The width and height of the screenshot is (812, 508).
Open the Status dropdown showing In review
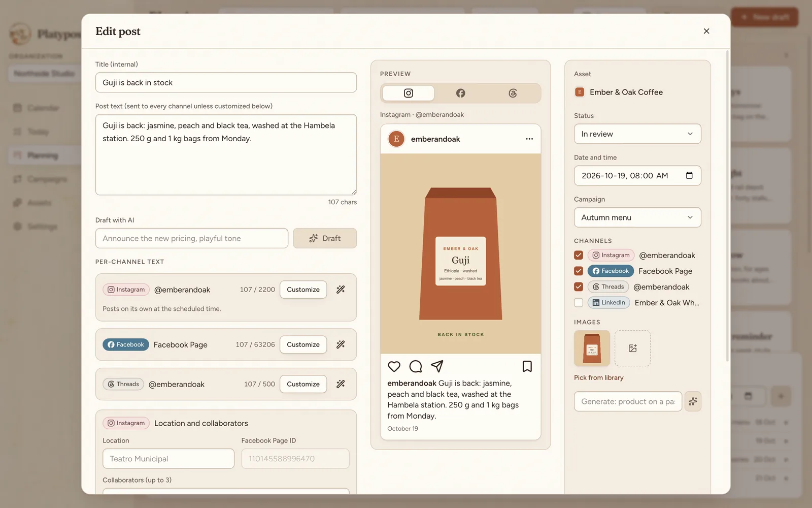tap(637, 134)
